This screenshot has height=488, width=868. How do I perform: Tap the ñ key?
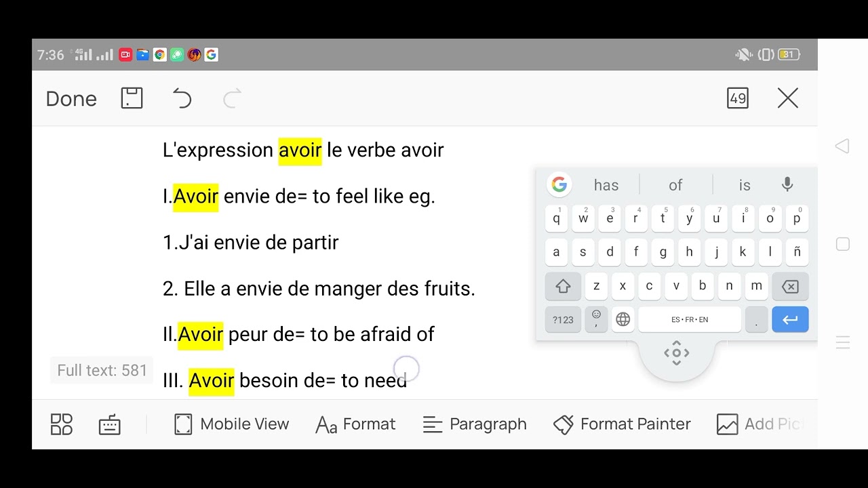(x=797, y=252)
